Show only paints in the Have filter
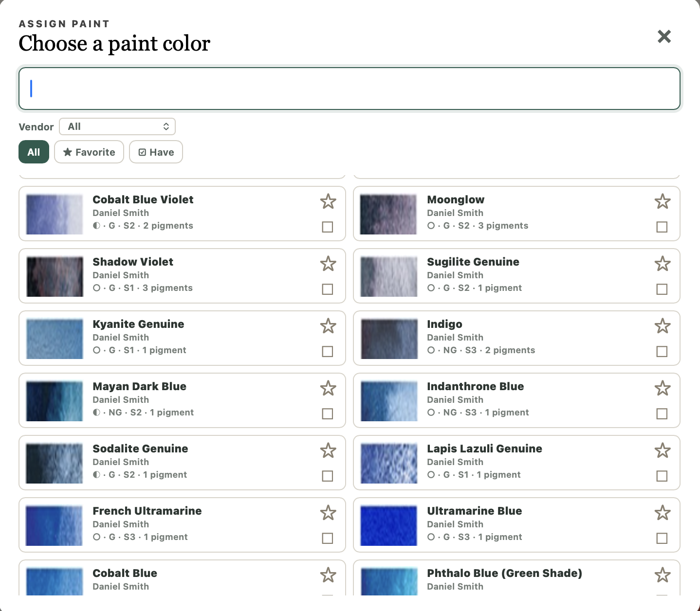This screenshot has height=611, width=700. pos(156,152)
